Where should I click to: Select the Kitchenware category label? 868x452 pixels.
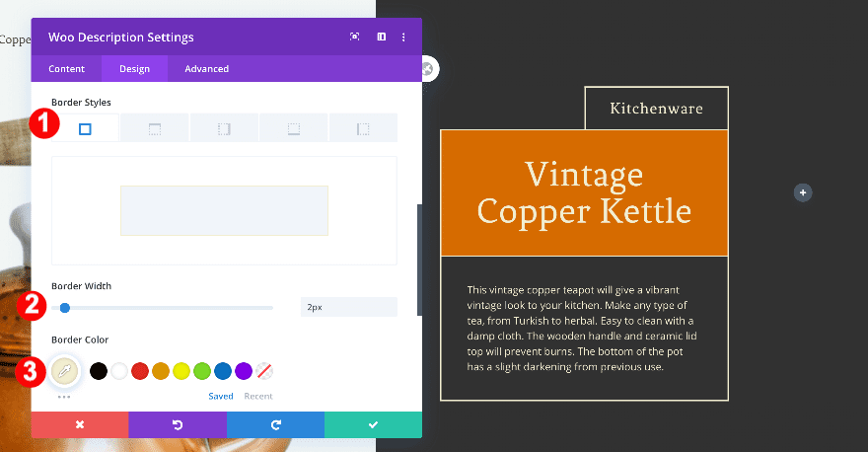[657, 108]
